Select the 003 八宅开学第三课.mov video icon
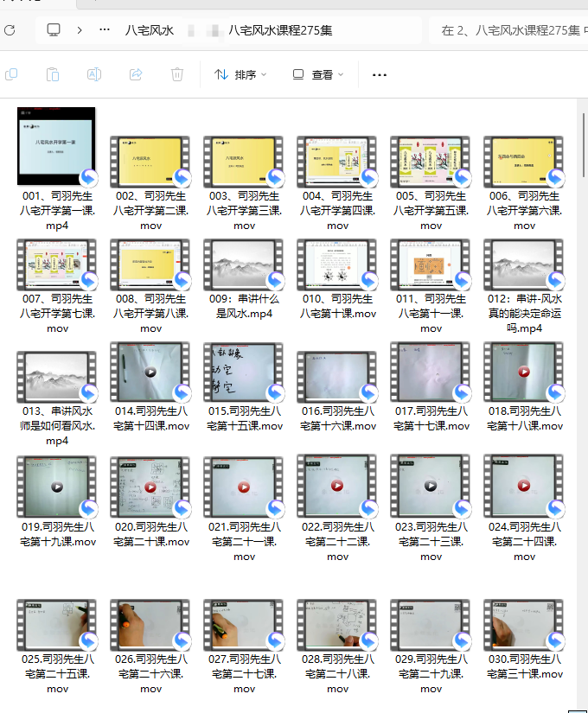Screen dimensions: 588x713 click(244, 162)
